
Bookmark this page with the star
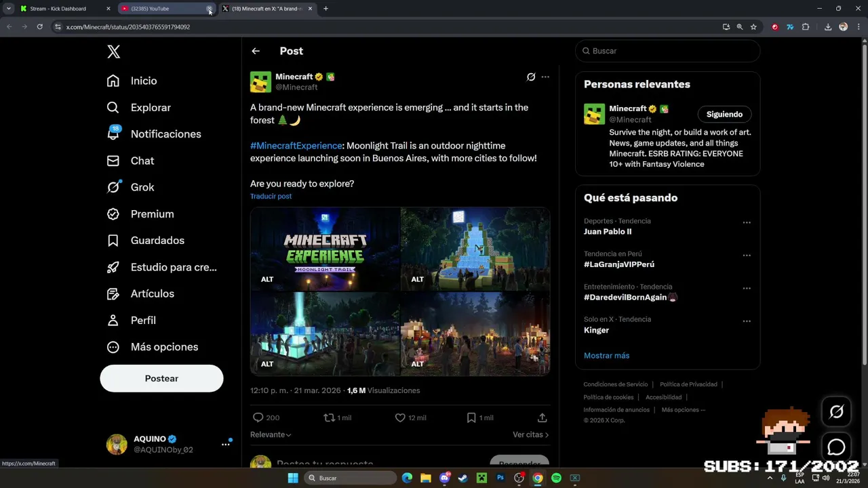pos(753,27)
